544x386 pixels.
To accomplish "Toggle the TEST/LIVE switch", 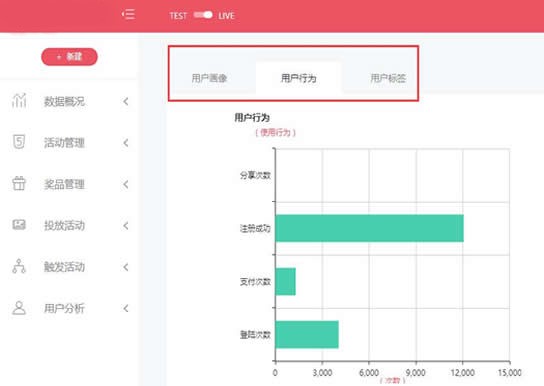I will (203, 15).
